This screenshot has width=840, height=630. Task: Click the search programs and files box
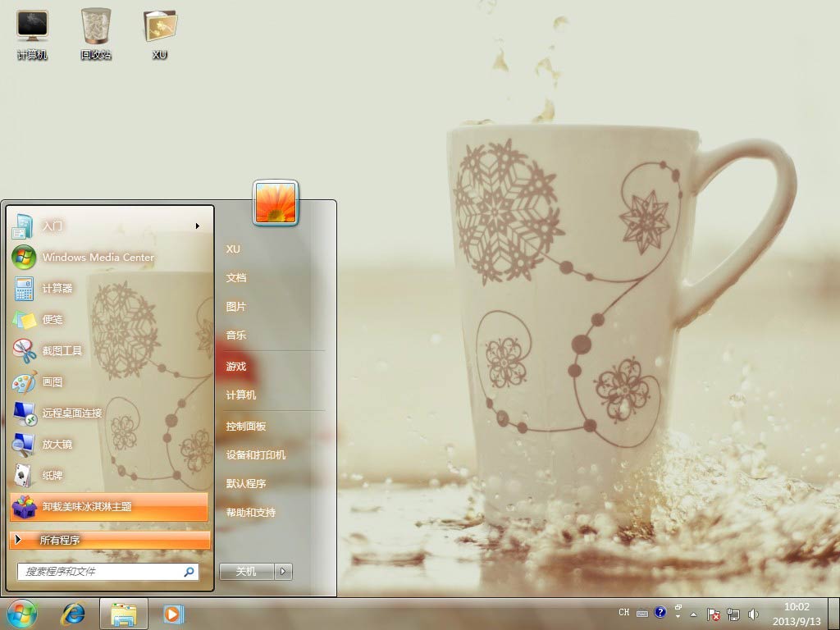pos(98,571)
